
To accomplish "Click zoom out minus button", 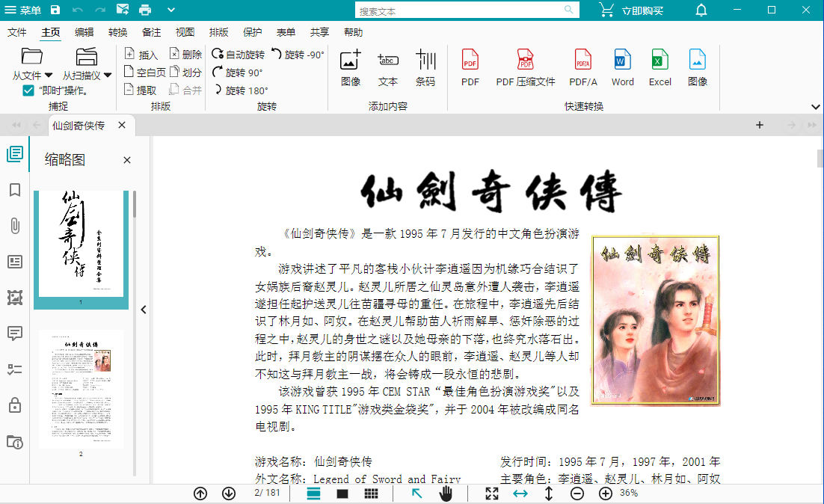I will [577, 494].
